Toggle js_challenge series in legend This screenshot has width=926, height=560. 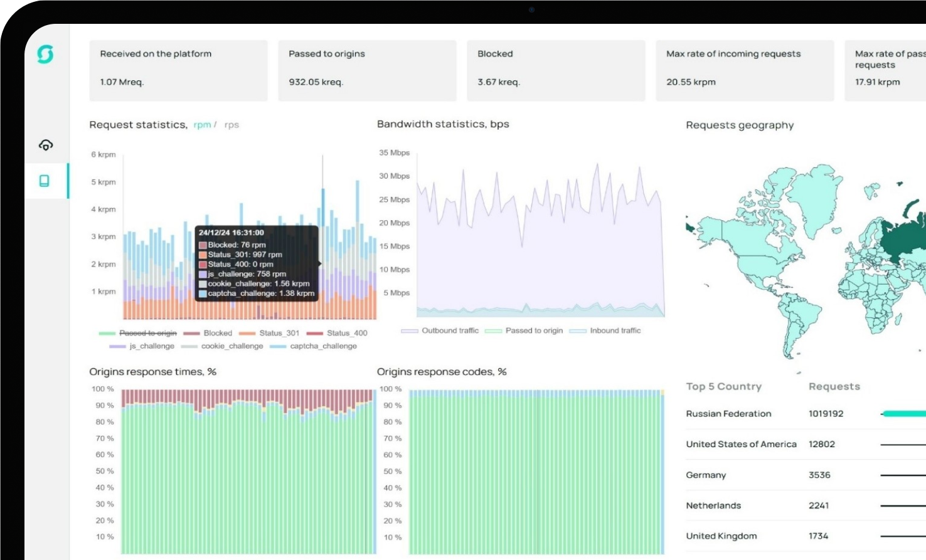pos(142,346)
